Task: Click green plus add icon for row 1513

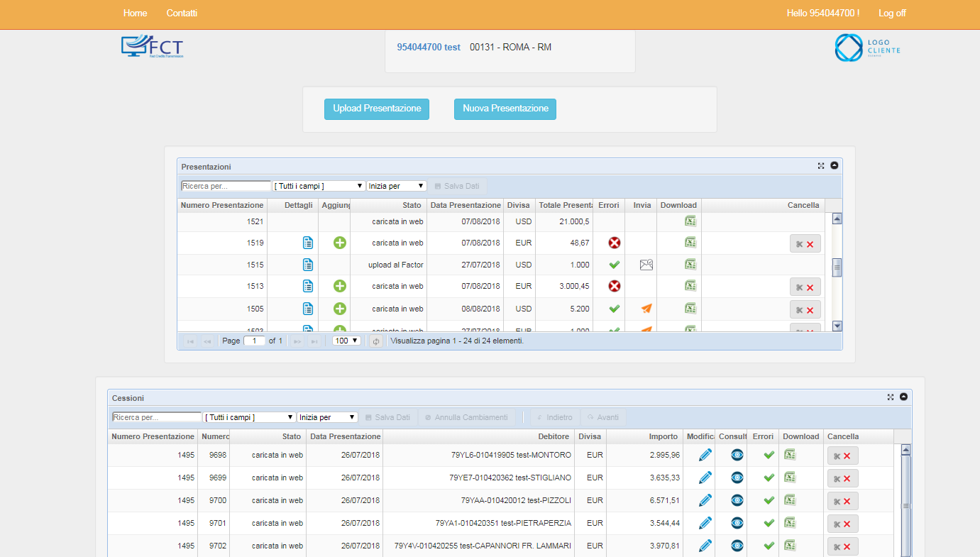Action: pyautogui.click(x=340, y=286)
